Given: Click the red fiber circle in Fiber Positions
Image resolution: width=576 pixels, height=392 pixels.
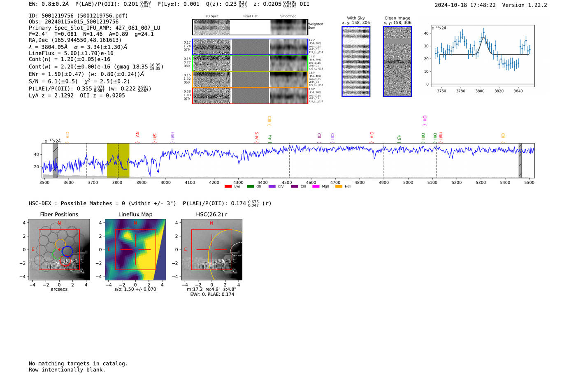Looking at the screenshot, I should (x=65, y=261).
